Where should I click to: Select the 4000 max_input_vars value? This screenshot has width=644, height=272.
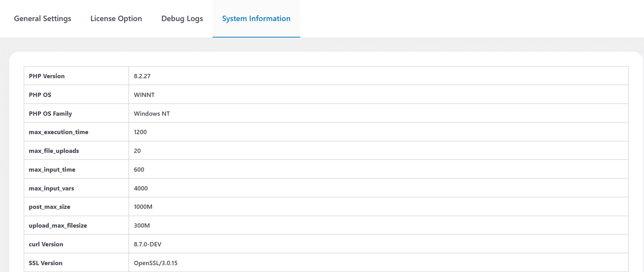pos(140,188)
